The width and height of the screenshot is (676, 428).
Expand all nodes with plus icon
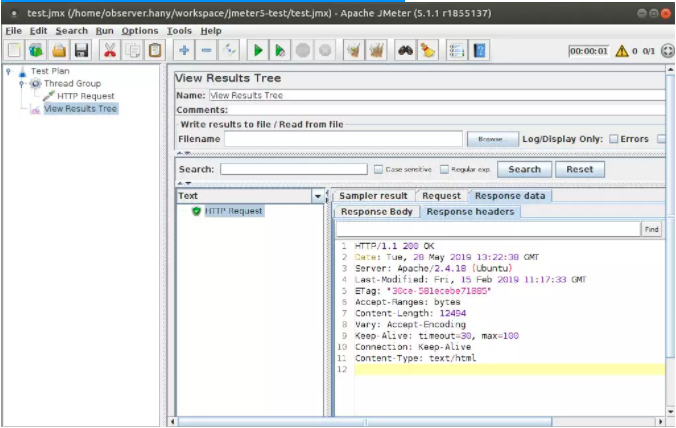click(184, 50)
